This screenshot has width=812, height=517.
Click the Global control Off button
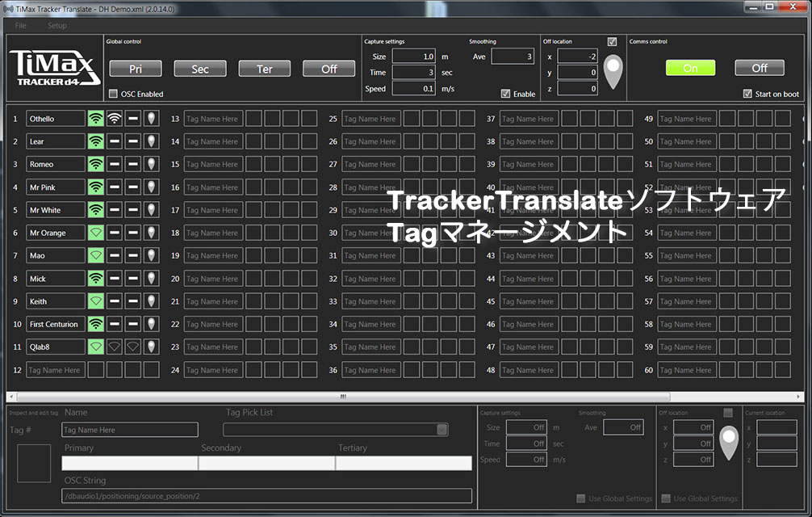click(x=329, y=69)
